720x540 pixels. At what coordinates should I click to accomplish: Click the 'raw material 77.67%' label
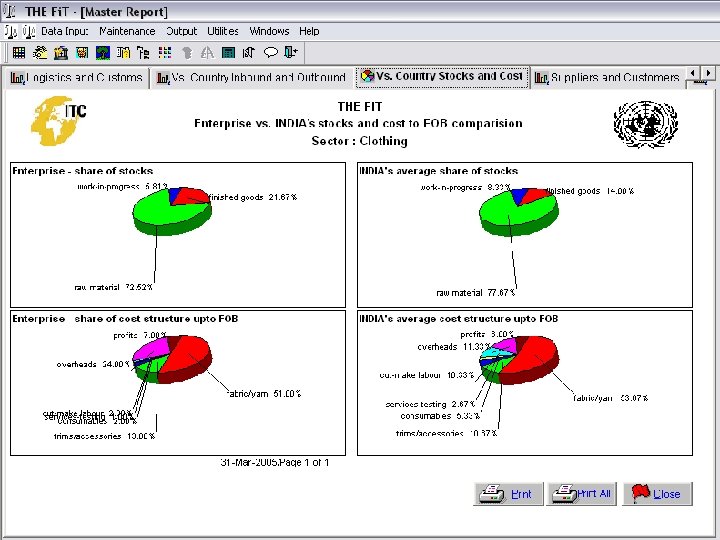475,292
